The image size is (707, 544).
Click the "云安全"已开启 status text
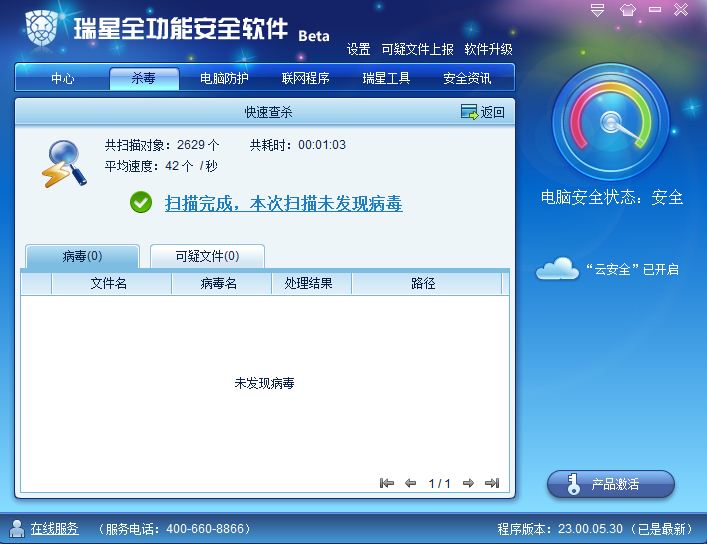click(x=633, y=269)
